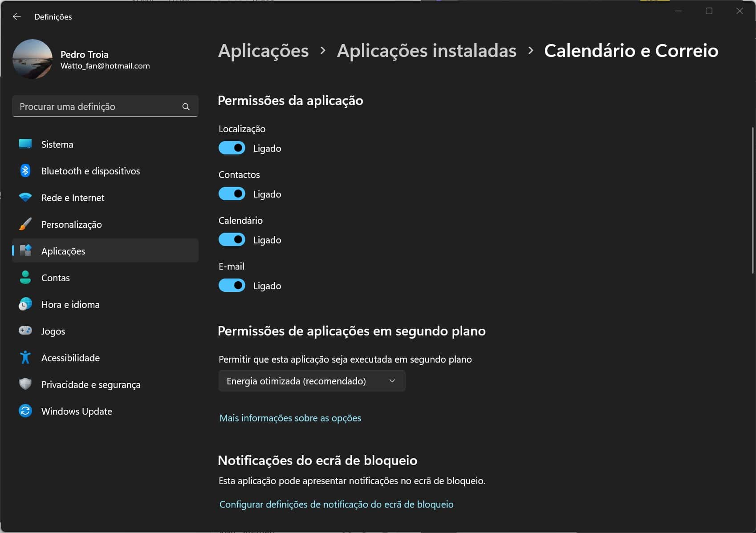Click the paintbrush Personalização icon
The width and height of the screenshot is (756, 533).
click(x=25, y=224)
